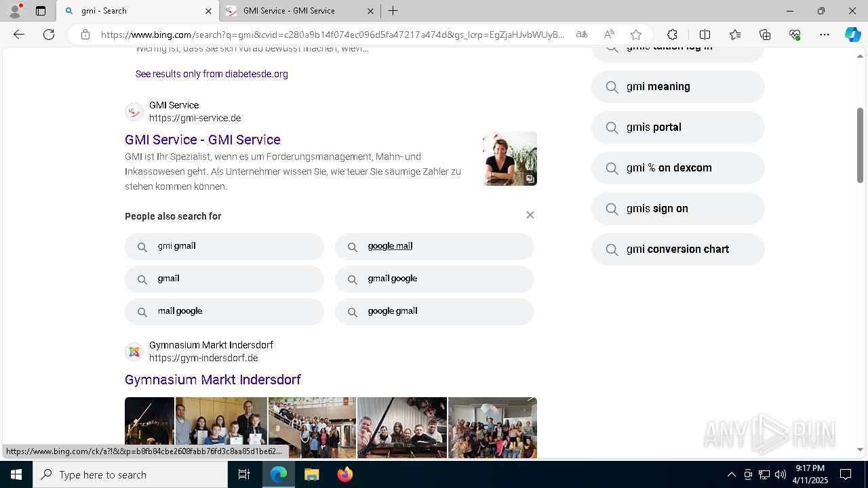This screenshot has width=868, height=488.
Task: Dismiss the 'People also search for' box
Action: (530, 215)
